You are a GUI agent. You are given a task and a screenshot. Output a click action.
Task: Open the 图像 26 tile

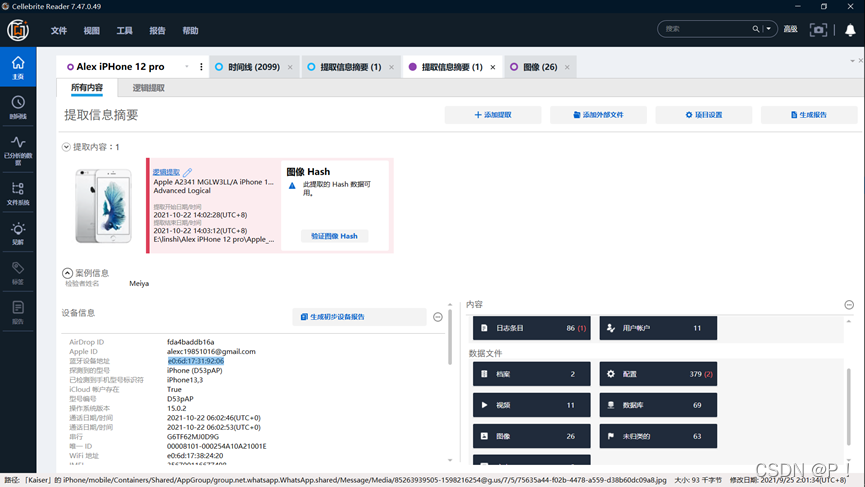click(x=532, y=436)
